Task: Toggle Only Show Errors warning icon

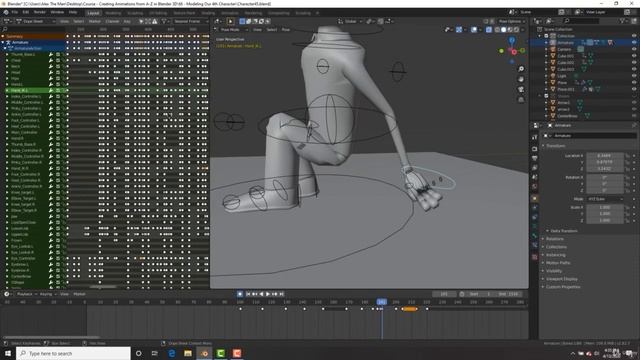Action: [155, 21]
